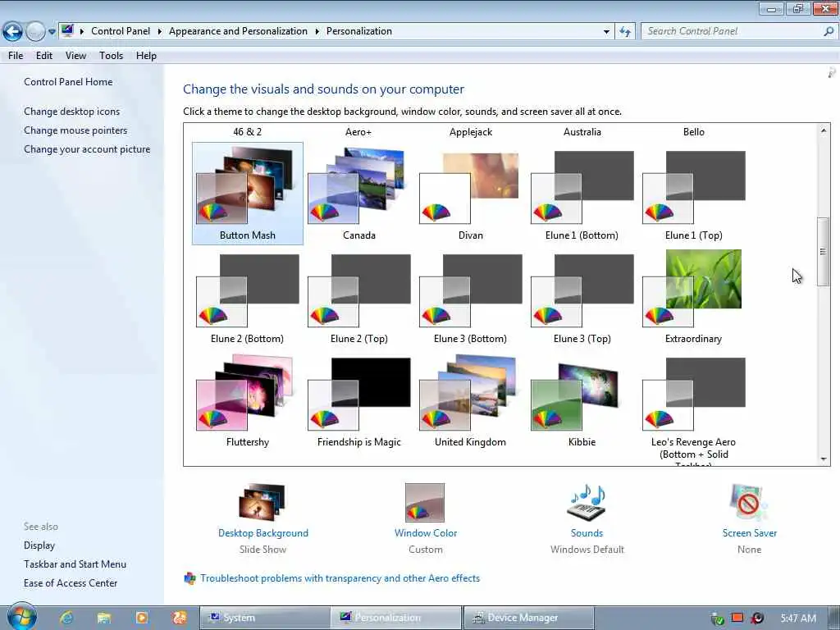Screen dimensions: 840x630
Task: Select the United Kingdom theme
Action: tap(470, 400)
